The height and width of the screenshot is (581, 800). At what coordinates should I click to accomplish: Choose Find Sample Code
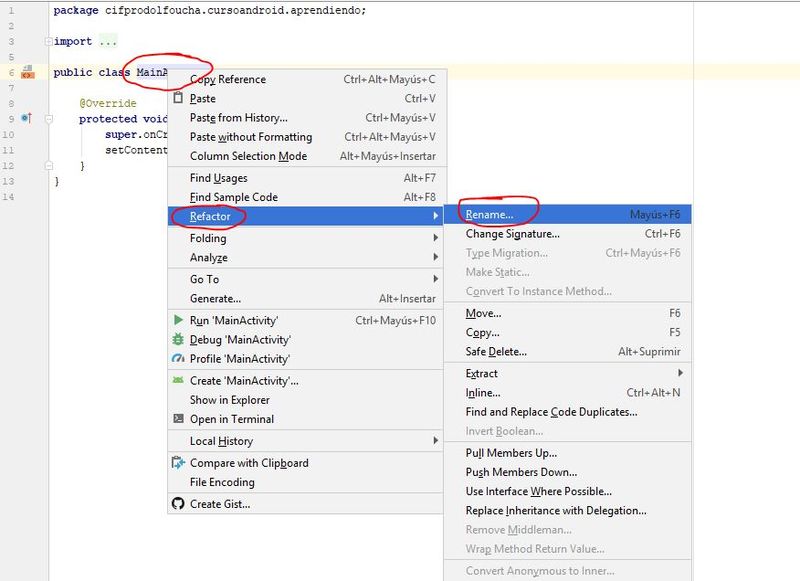[x=306, y=197]
